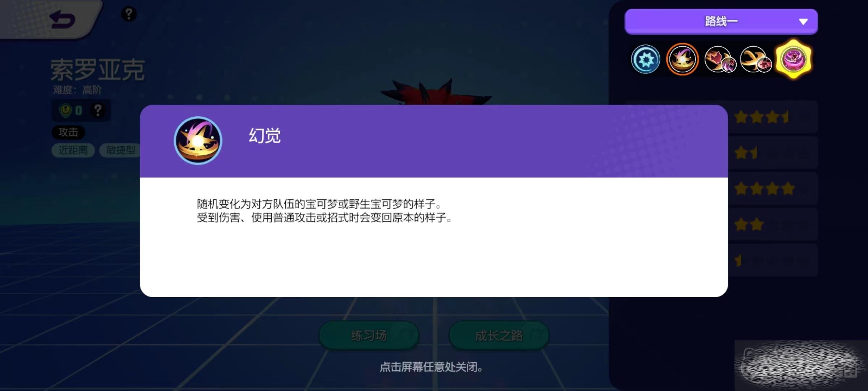The width and height of the screenshot is (868, 391).
Task: Click the coin count question mark
Action: click(x=98, y=110)
